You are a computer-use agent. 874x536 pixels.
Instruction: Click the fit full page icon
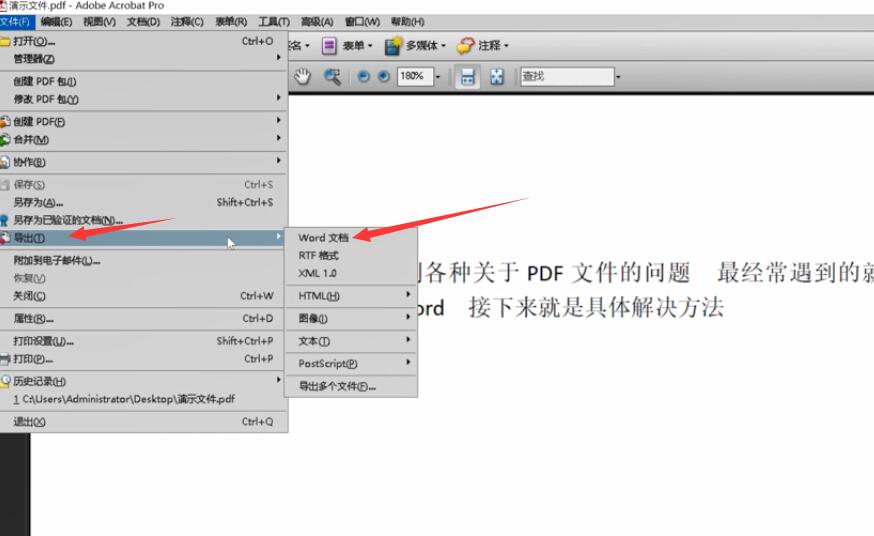497,77
